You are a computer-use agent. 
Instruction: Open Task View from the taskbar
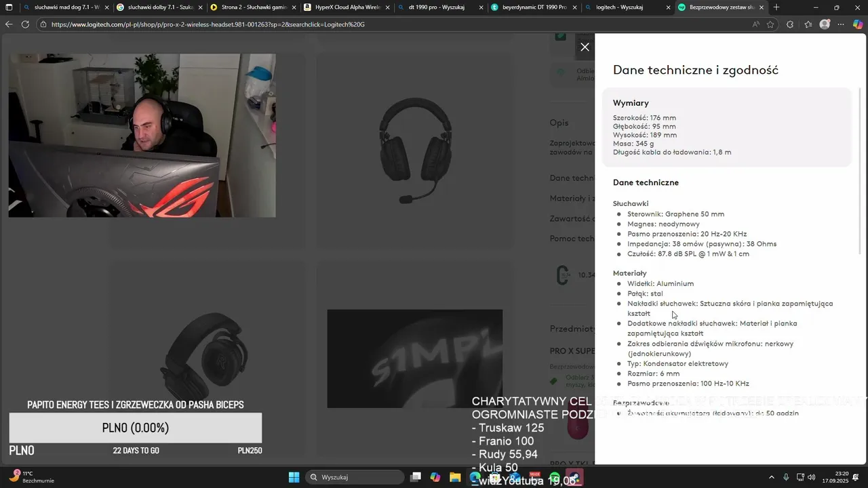pos(416,477)
